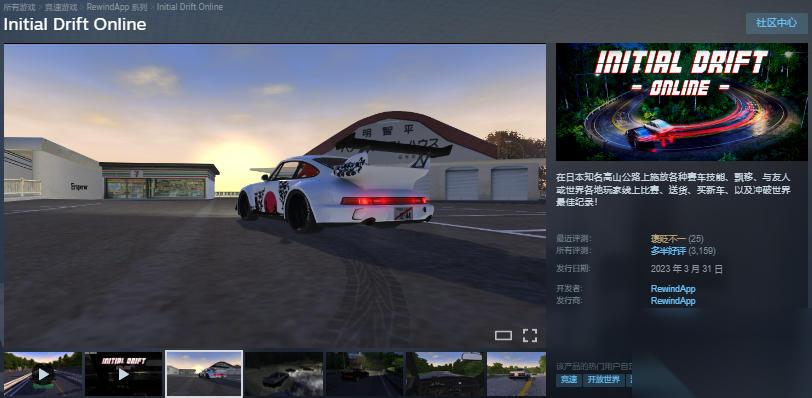
Task: Select the cockpit interior view thumbnail
Action: [445, 374]
